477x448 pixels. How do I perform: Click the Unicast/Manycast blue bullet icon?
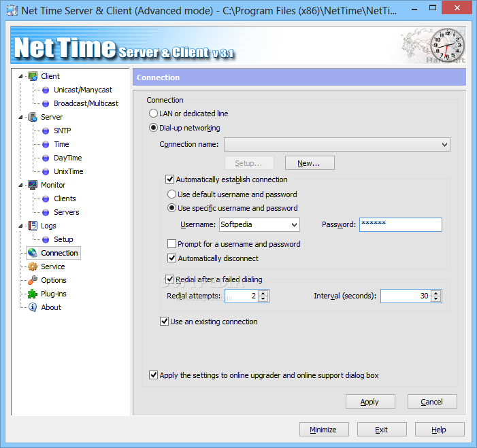(46, 90)
